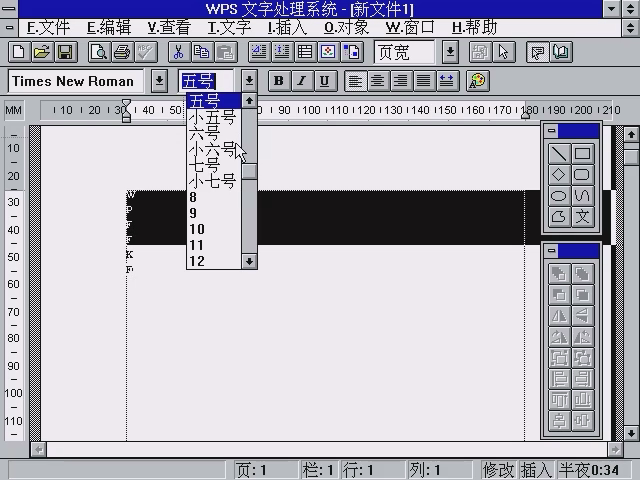Toggle 插入 insert mode in status bar
Image resolution: width=640 pixels, height=480 pixels.
click(536, 470)
